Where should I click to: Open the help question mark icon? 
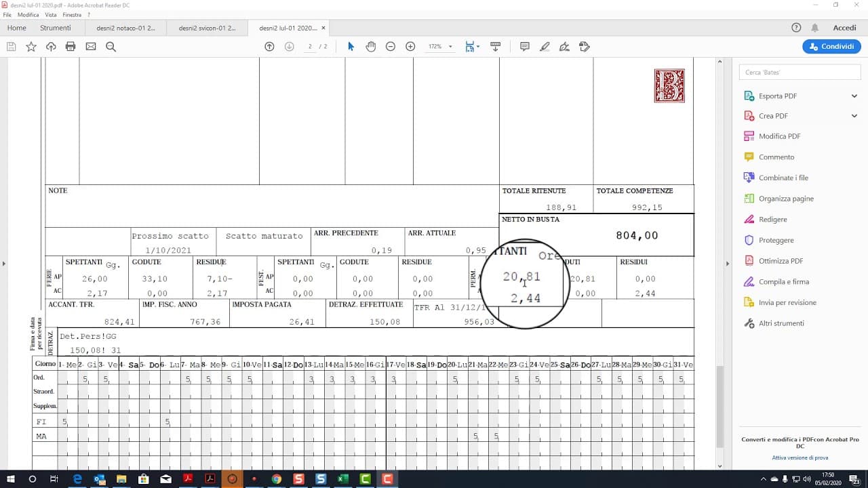(x=797, y=28)
